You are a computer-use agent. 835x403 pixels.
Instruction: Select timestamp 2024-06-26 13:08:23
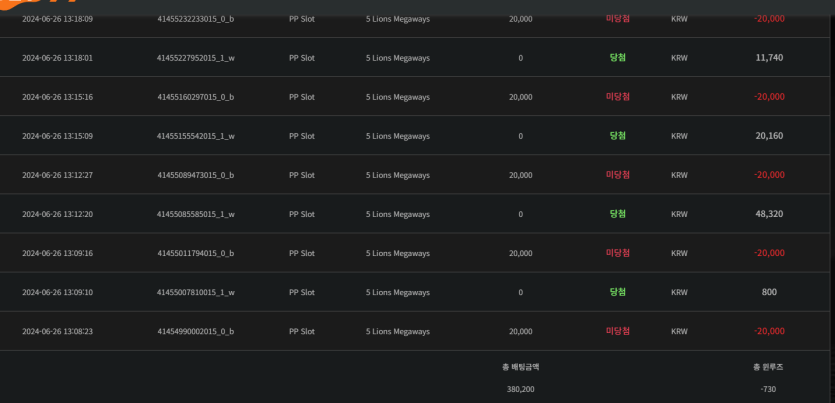(x=58, y=331)
